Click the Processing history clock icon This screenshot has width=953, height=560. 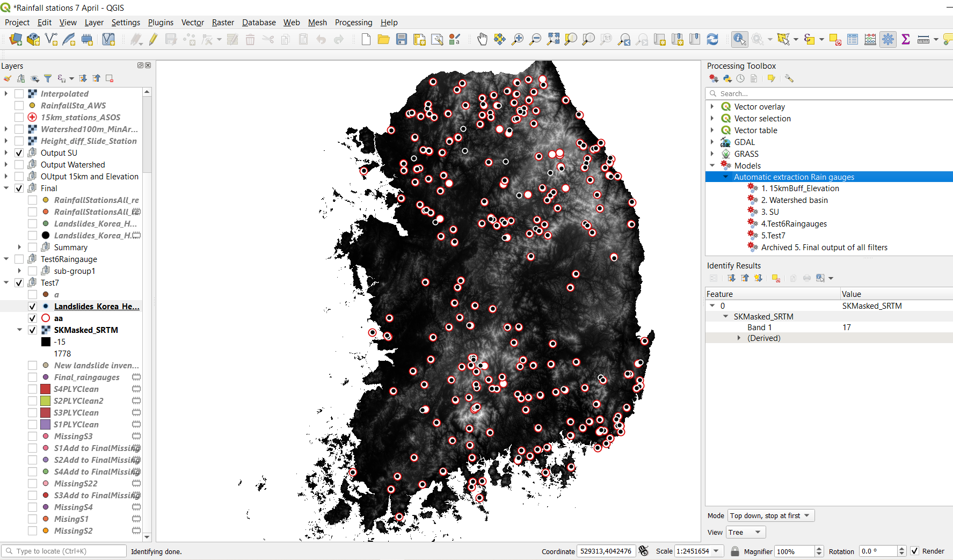coord(740,78)
